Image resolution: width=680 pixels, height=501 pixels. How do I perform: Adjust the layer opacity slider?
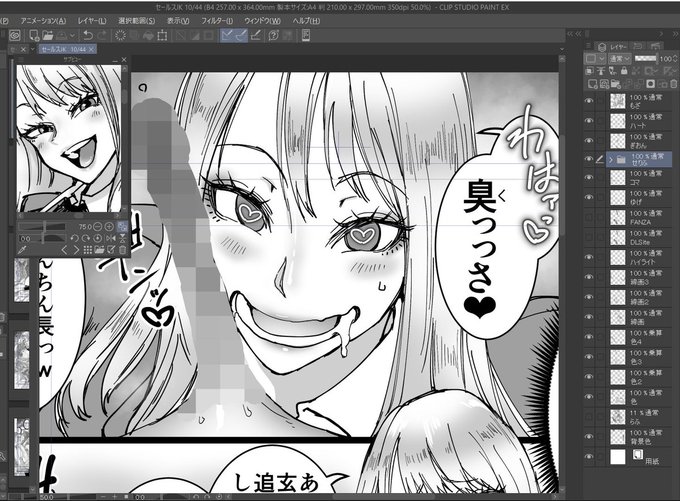(x=647, y=59)
